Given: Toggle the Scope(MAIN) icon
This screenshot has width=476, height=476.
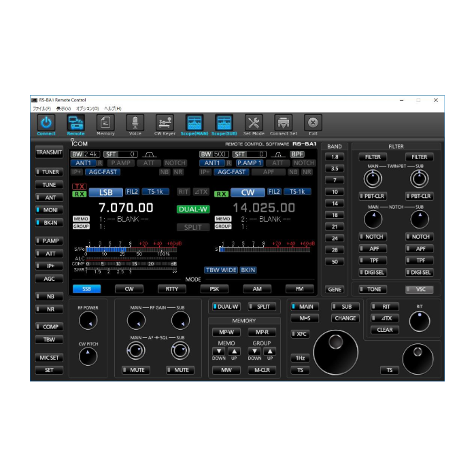Looking at the screenshot, I should click(x=194, y=123).
